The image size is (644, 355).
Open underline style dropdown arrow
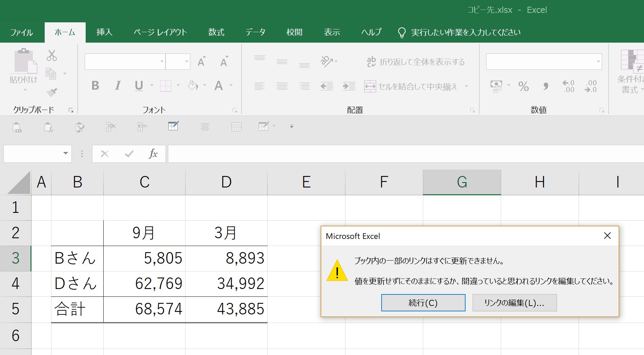pyautogui.click(x=152, y=86)
